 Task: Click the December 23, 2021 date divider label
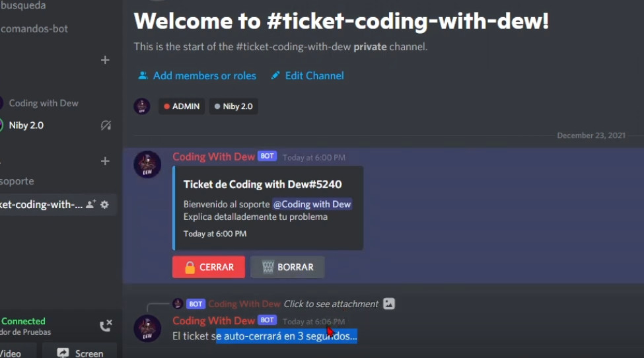[x=591, y=135]
